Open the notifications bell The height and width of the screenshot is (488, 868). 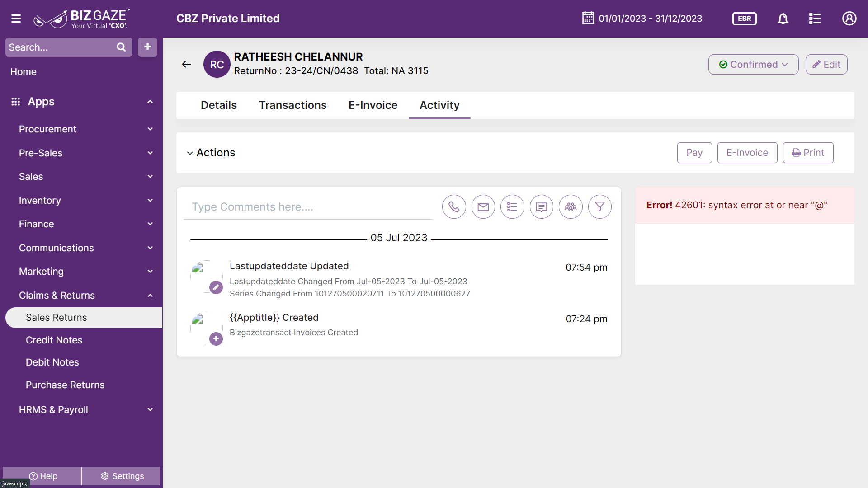[x=783, y=19]
